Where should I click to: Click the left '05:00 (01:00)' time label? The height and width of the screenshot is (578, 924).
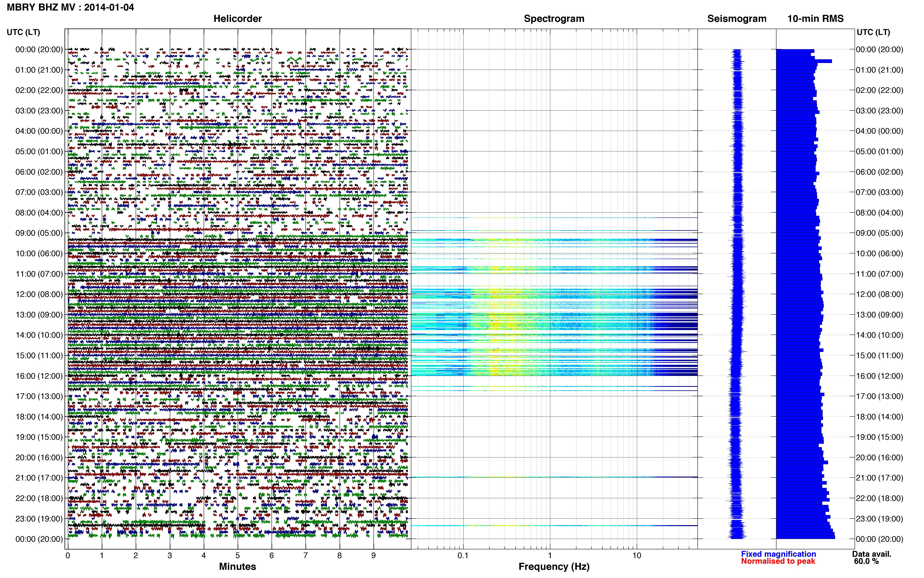tap(39, 151)
